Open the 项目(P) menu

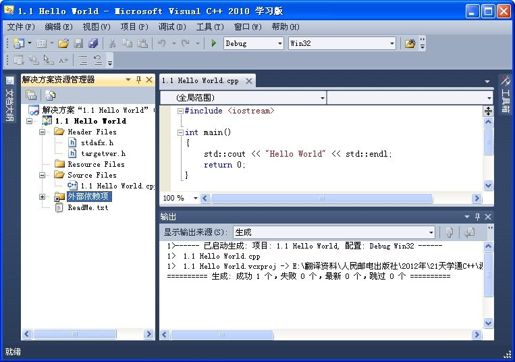[134, 27]
